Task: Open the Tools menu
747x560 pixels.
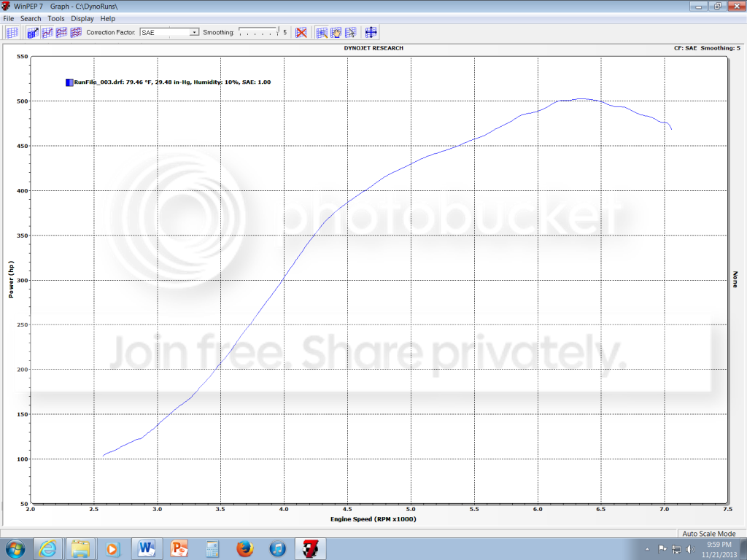Action: click(x=56, y=18)
